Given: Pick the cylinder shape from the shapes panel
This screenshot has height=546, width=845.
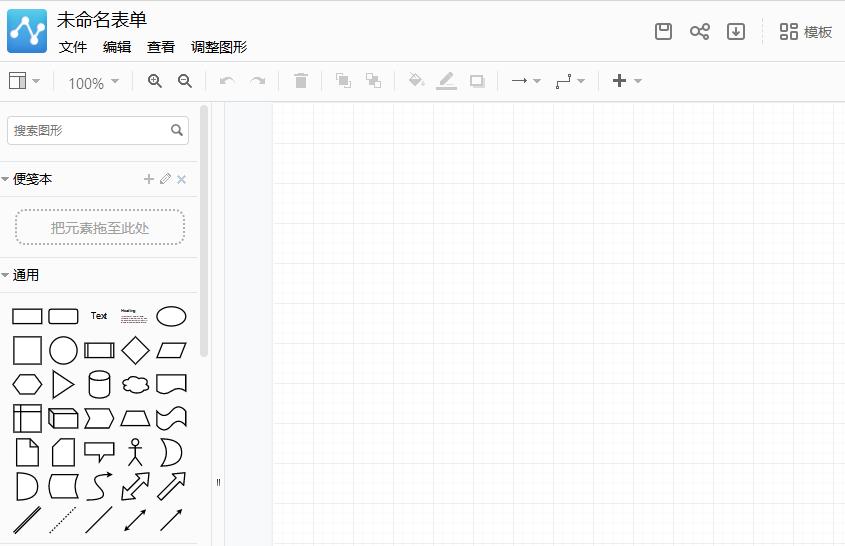Looking at the screenshot, I should click(x=99, y=384).
